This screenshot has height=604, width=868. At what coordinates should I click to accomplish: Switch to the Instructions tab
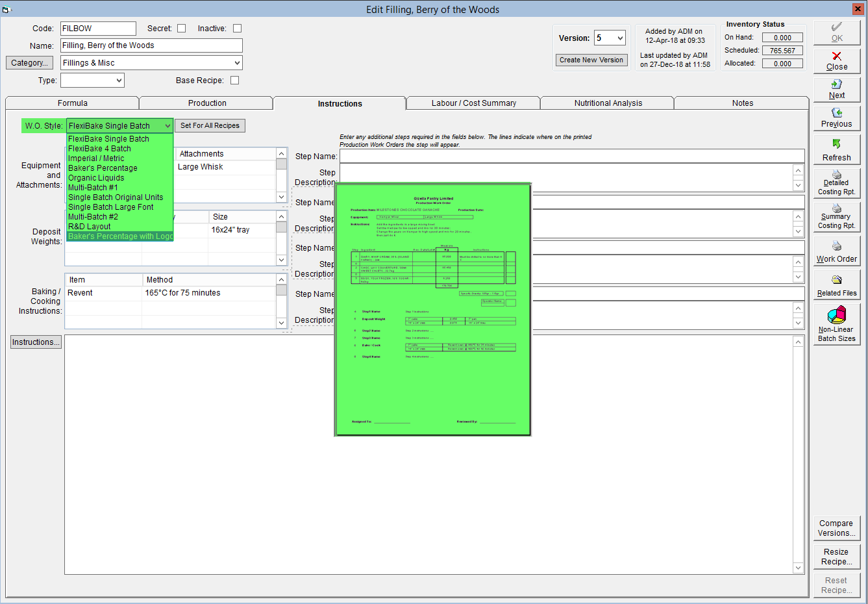click(340, 103)
